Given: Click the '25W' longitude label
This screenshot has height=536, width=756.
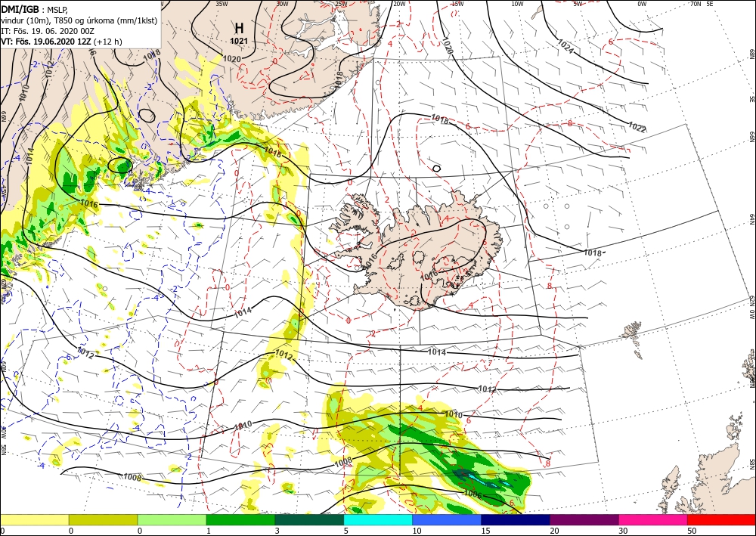Looking at the screenshot, I should click(x=341, y=4).
